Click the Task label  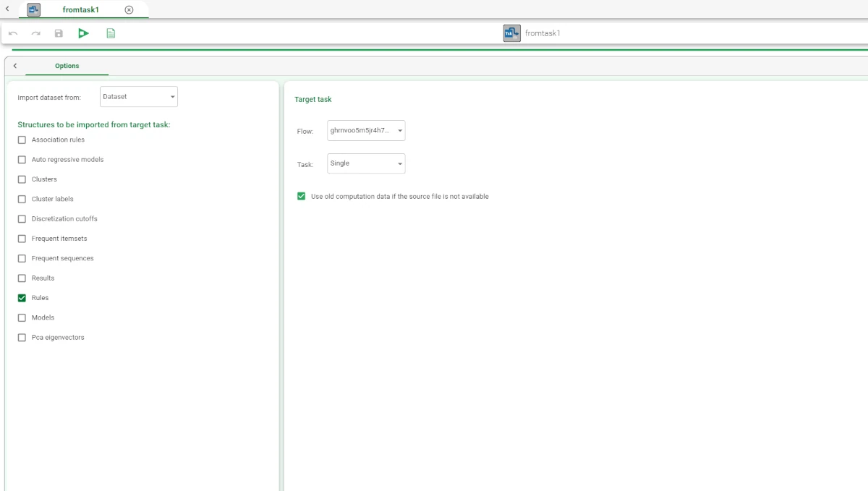tap(305, 165)
